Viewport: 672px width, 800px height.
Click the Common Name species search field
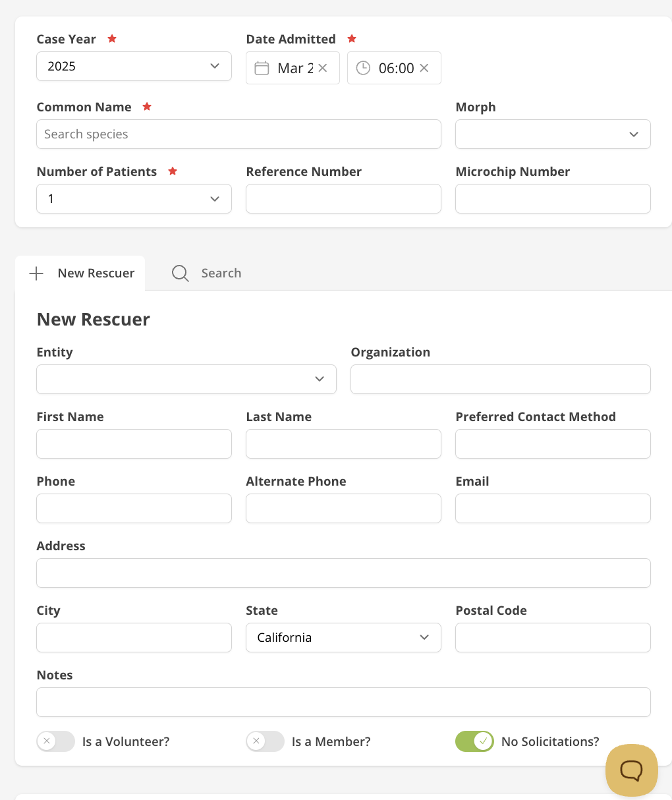tap(238, 134)
